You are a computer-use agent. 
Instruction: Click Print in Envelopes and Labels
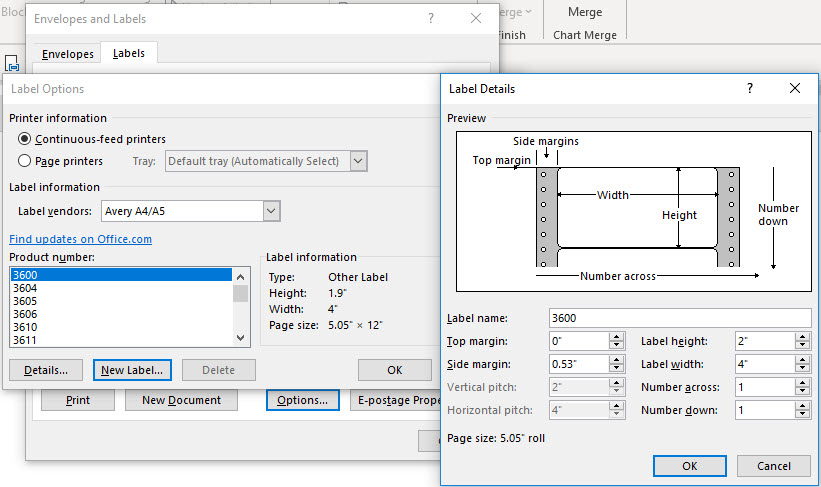coord(78,400)
